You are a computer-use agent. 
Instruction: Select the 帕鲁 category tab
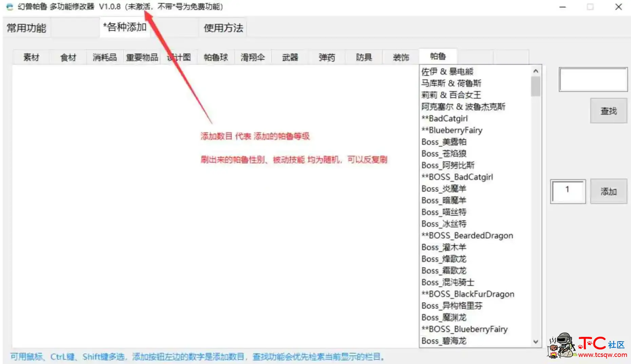pos(438,56)
